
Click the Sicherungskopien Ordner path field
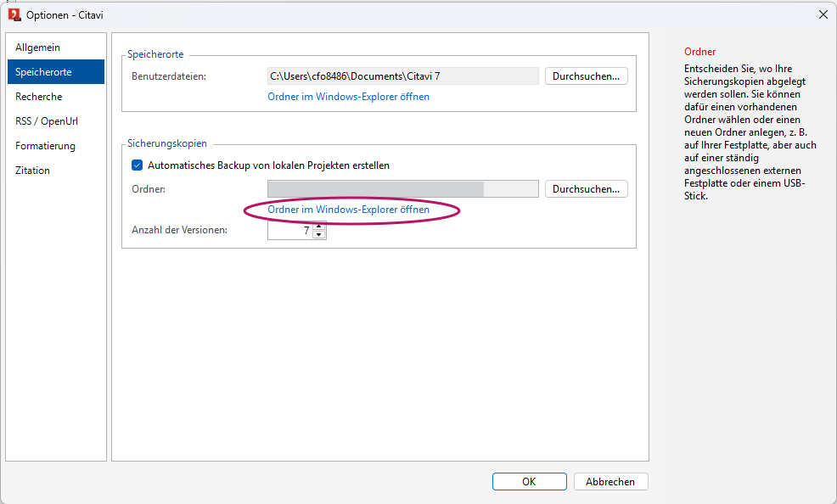[403, 189]
